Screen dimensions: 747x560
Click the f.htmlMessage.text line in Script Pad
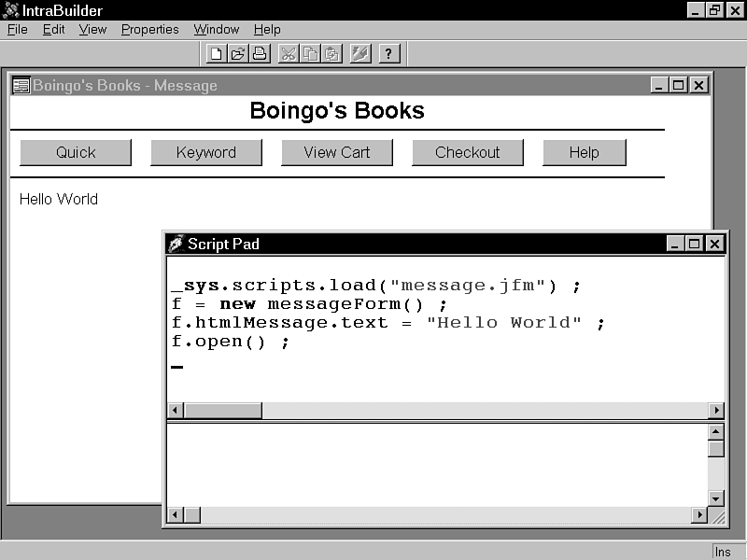[x=388, y=322]
